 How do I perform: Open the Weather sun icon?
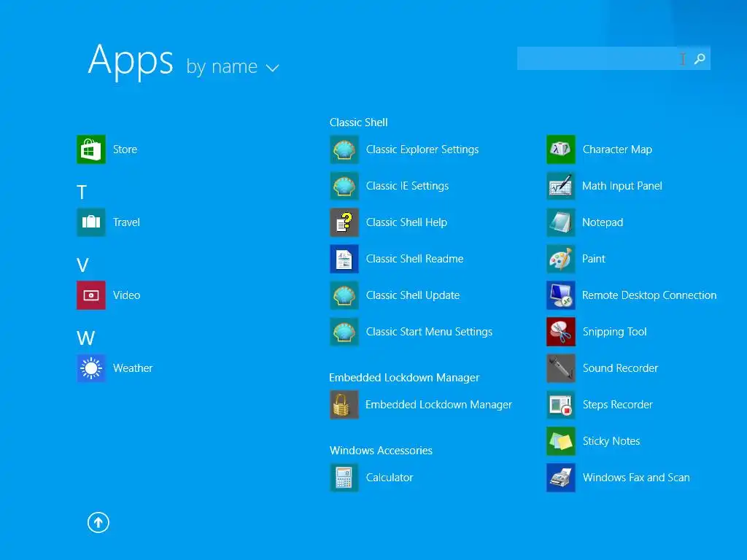point(91,368)
